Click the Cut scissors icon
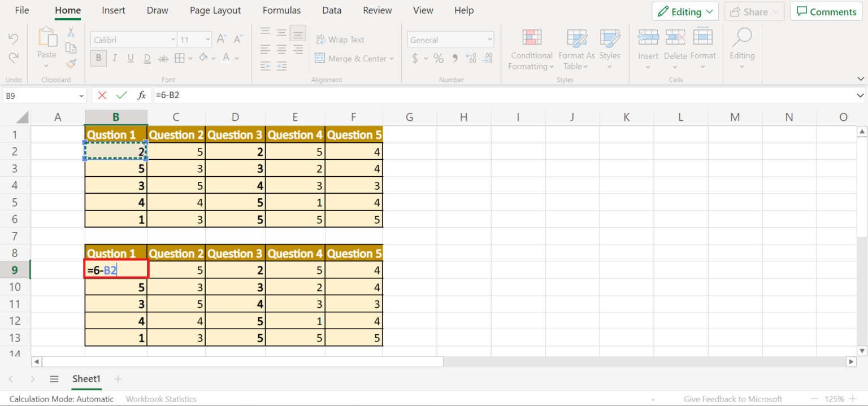 click(x=71, y=33)
